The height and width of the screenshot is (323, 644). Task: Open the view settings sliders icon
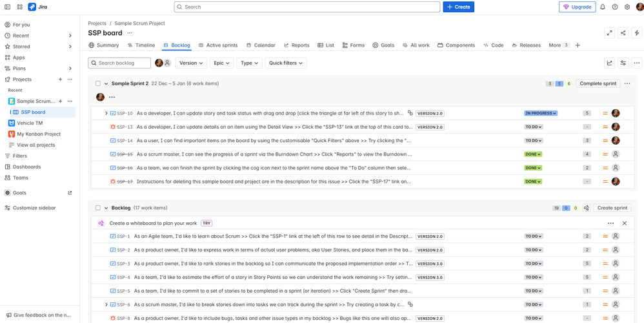point(623,63)
